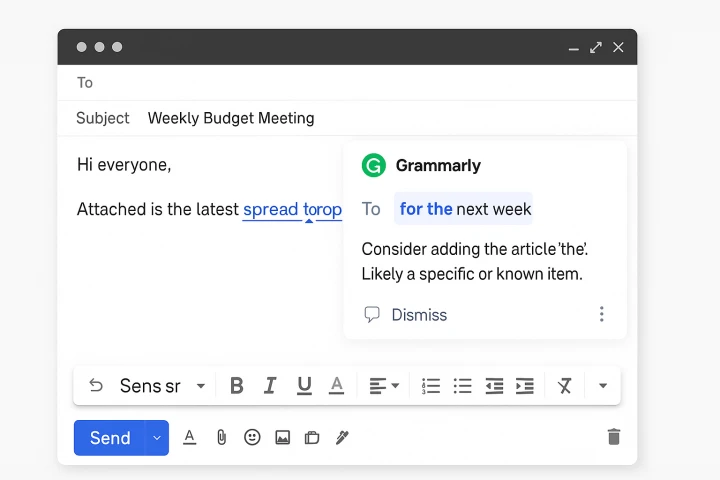The width and height of the screenshot is (720, 480).
Task: Decrease the indent
Action: click(494, 386)
